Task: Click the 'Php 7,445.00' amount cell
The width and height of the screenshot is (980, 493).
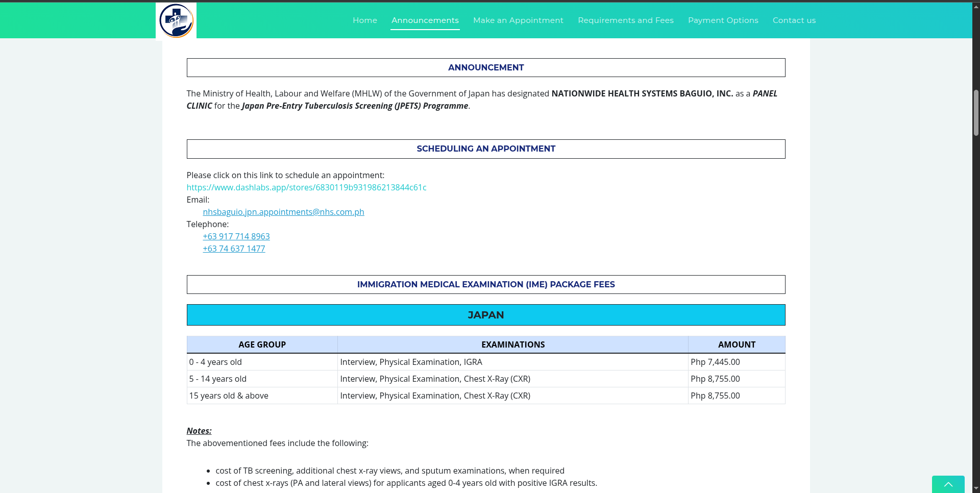Action: coord(737,362)
